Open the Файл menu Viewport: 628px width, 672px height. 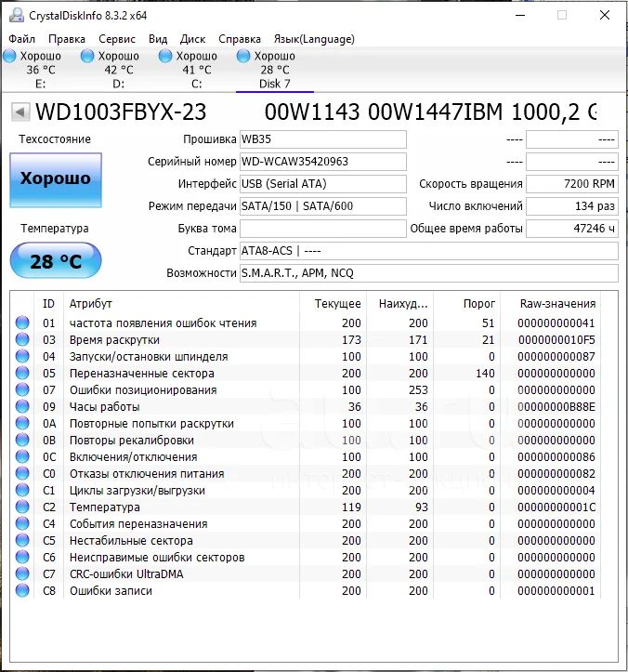(22, 39)
